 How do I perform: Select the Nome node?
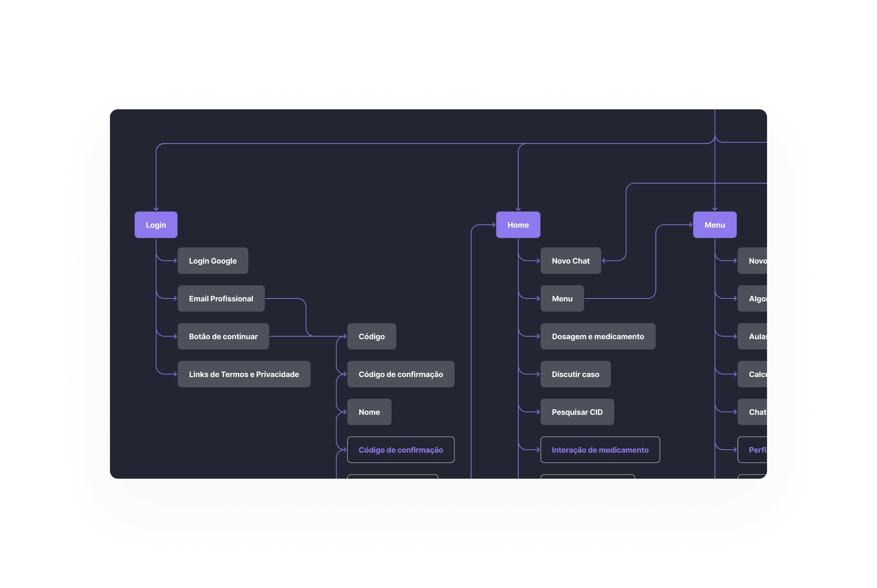369,412
